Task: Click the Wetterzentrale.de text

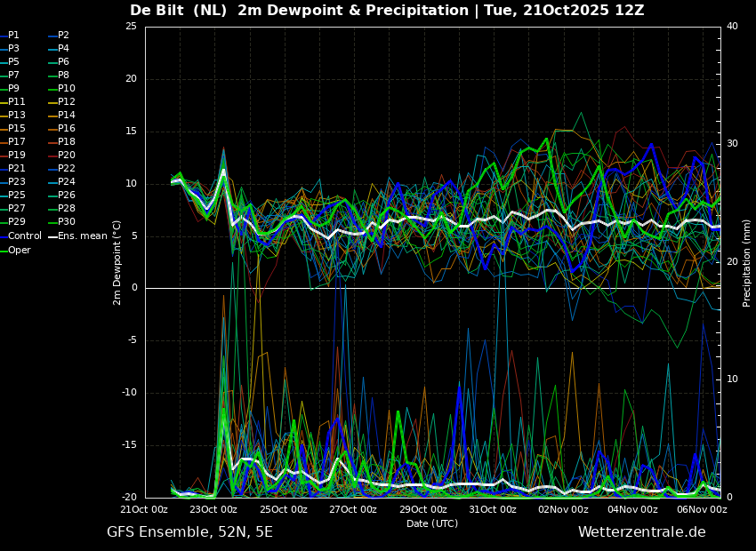Action: [x=641, y=532]
